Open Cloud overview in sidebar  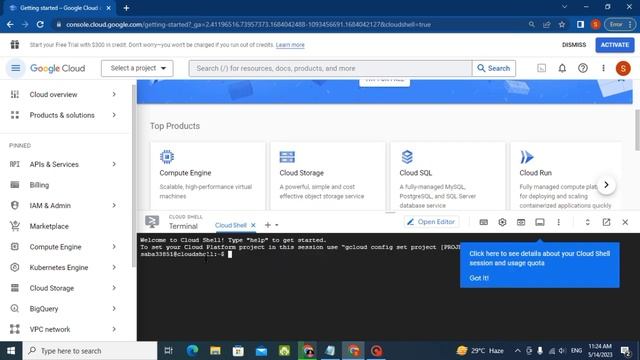tap(53, 94)
